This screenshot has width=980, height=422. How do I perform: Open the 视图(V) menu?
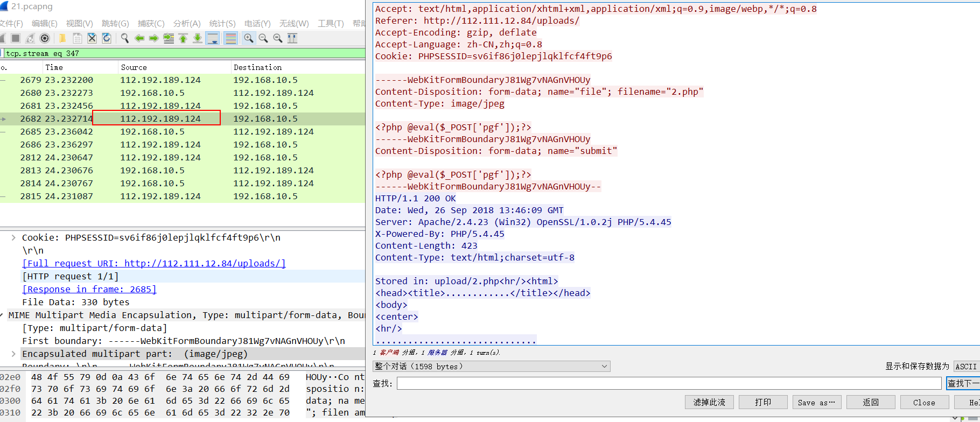80,24
